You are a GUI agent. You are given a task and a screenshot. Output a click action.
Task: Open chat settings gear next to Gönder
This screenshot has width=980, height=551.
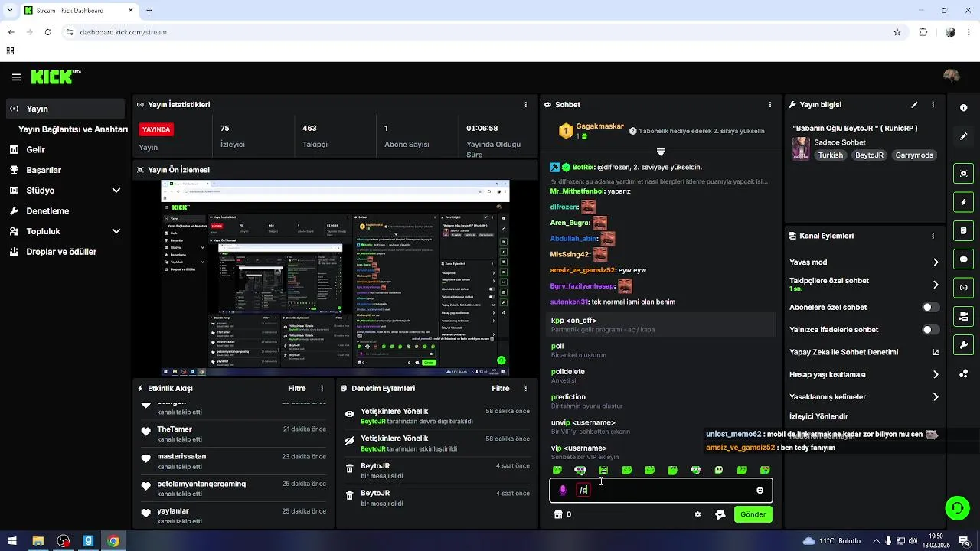697,514
